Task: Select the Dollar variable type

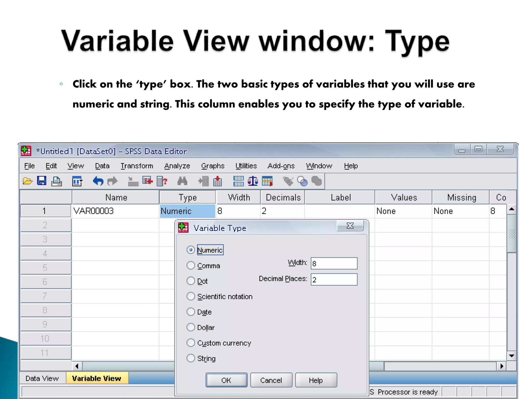Action: (x=191, y=327)
